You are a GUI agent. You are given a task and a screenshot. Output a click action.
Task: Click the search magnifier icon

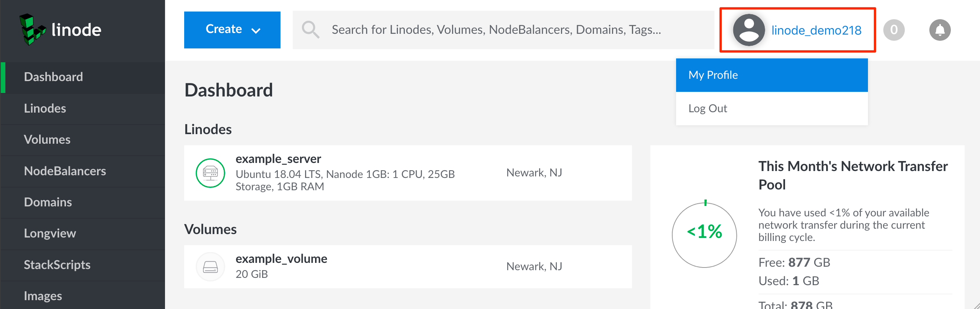click(310, 30)
